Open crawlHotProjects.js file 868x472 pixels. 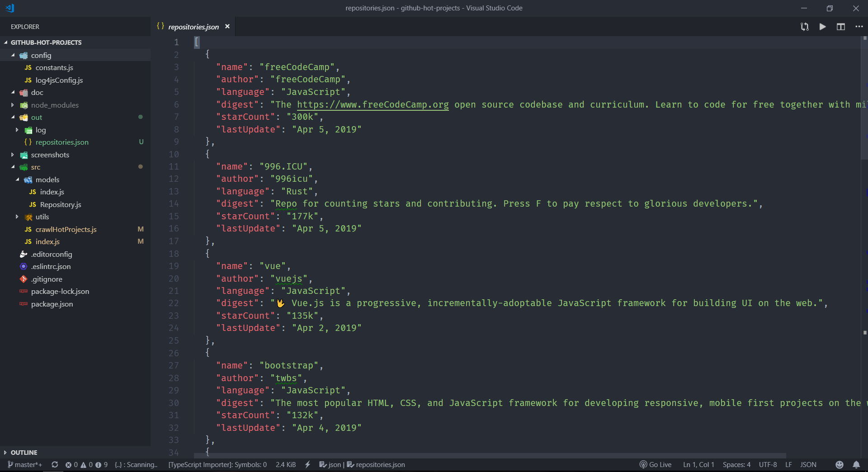click(x=66, y=229)
